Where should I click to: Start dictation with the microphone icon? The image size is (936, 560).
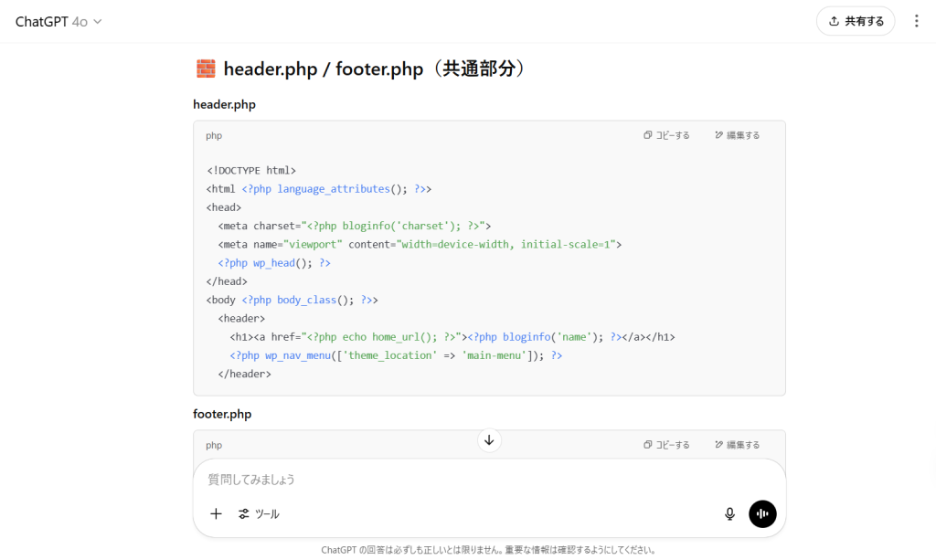click(x=729, y=513)
